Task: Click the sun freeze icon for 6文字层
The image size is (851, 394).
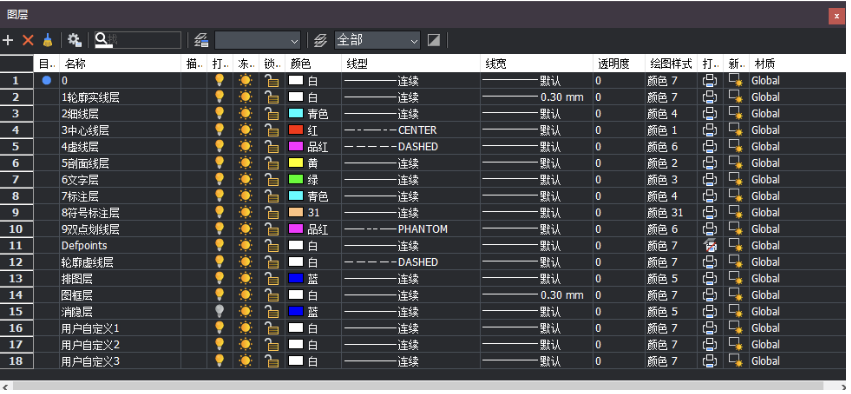Action: (x=246, y=180)
